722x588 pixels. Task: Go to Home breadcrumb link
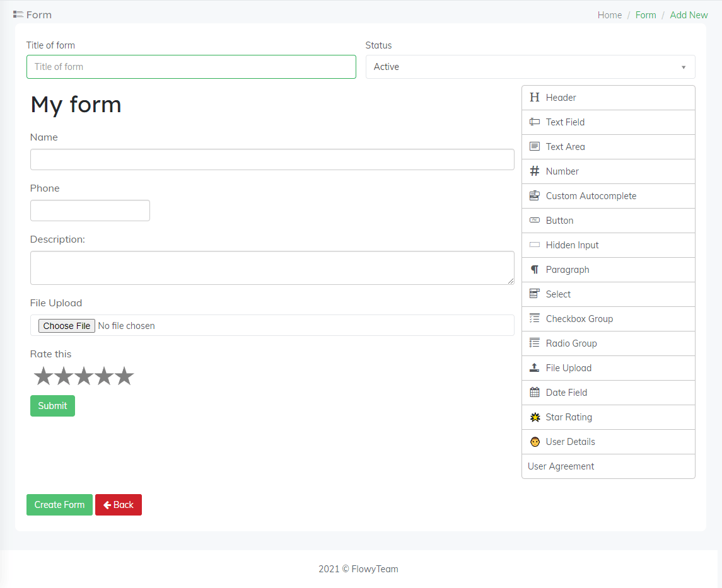point(609,15)
